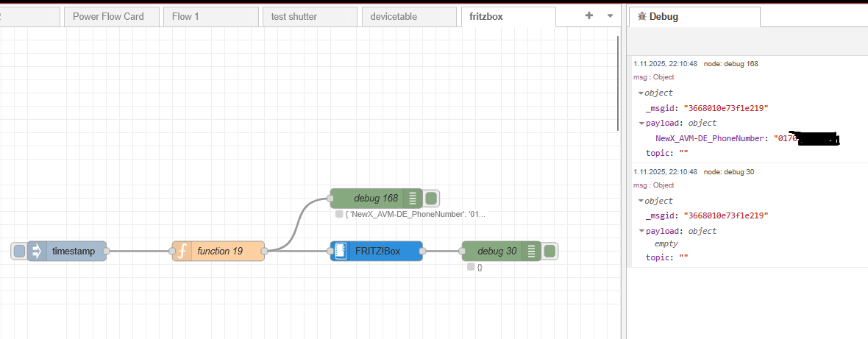The image size is (868, 339).
Task: Click the workspace vertical scrollbar
Action: coord(619,83)
